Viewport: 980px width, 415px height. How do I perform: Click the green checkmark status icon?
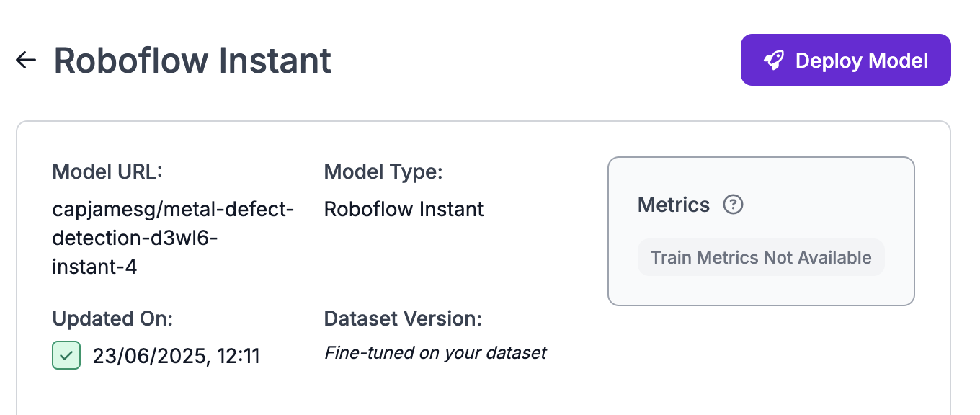66,355
